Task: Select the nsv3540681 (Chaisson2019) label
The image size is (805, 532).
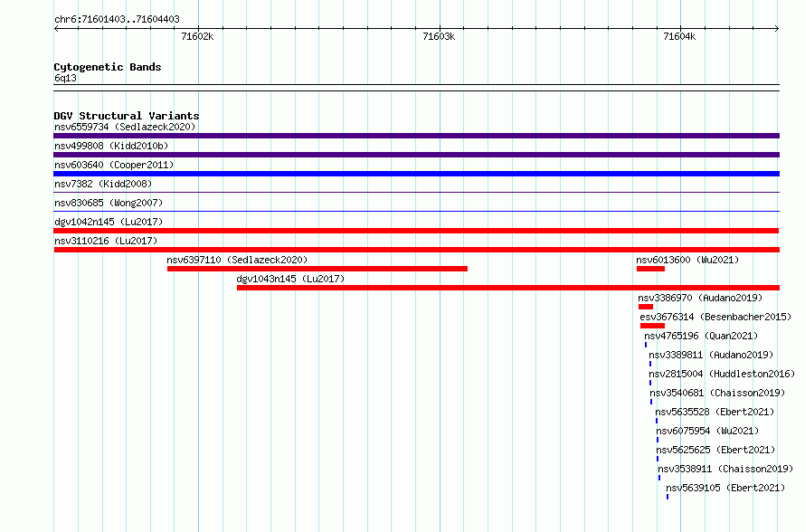Action: pos(718,393)
